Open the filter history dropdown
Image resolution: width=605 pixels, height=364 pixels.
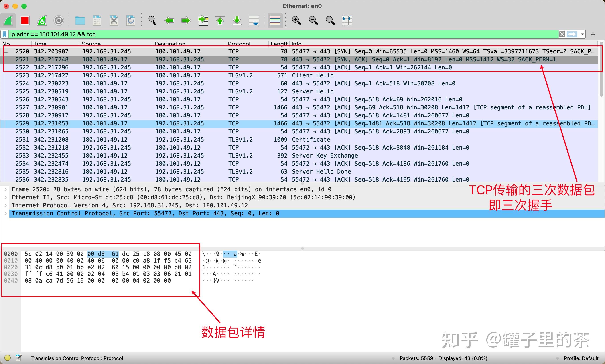[x=582, y=34]
